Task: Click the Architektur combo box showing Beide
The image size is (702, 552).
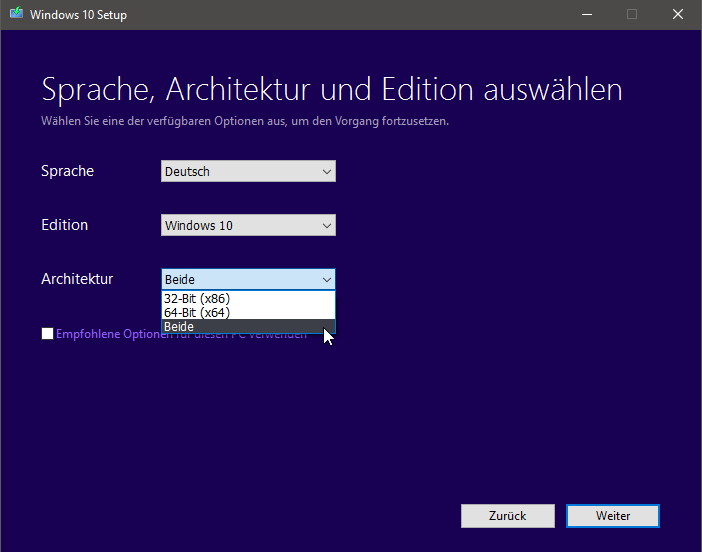Action: tap(240, 280)
